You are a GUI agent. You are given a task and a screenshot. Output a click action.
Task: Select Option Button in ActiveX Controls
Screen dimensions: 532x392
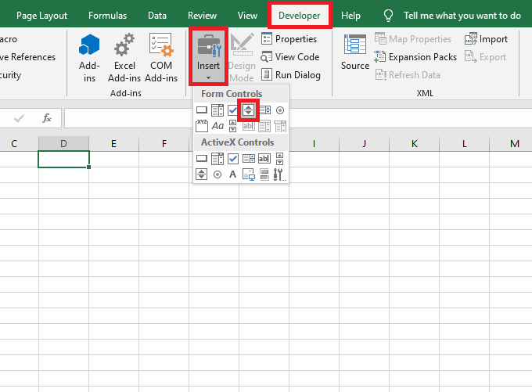tap(217, 174)
